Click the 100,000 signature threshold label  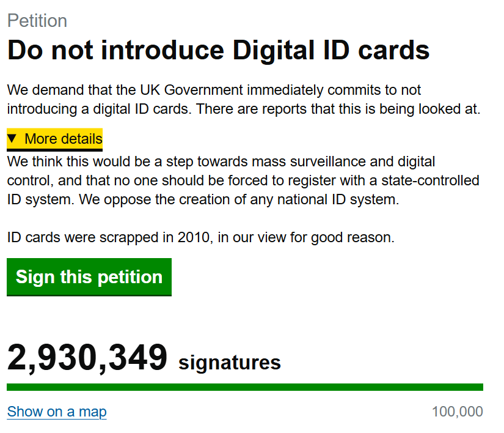457,412
